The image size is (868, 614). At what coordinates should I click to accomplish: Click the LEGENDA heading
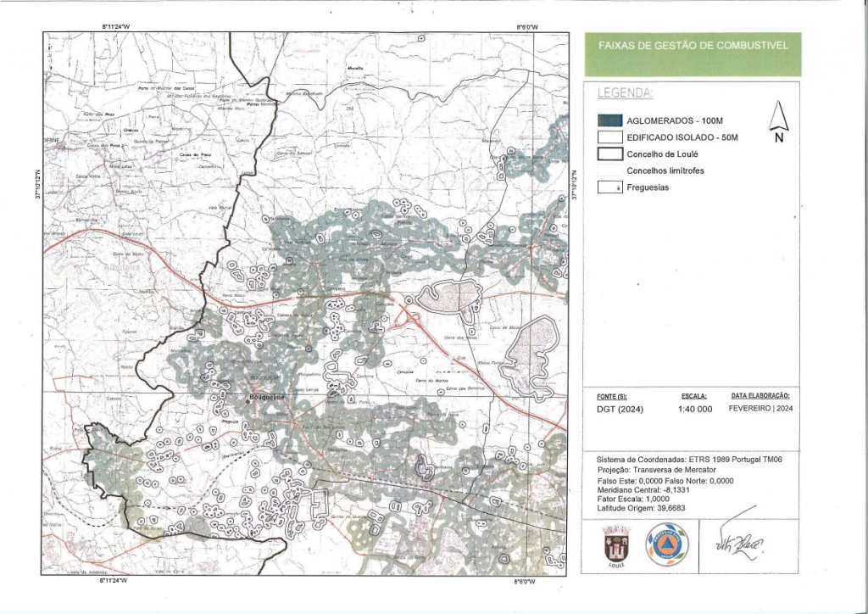click(625, 92)
